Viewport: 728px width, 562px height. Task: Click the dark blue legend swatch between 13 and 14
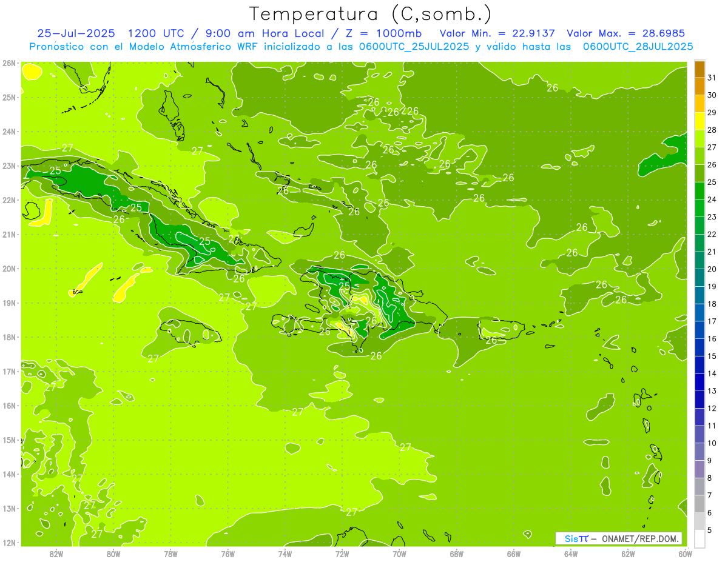[699, 382]
